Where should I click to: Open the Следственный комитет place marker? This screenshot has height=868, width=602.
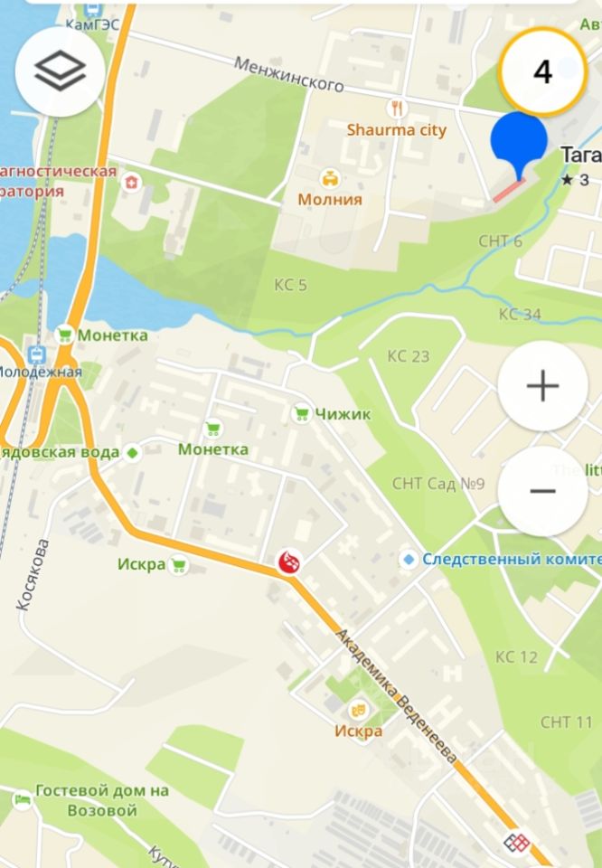tap(409, 560)
